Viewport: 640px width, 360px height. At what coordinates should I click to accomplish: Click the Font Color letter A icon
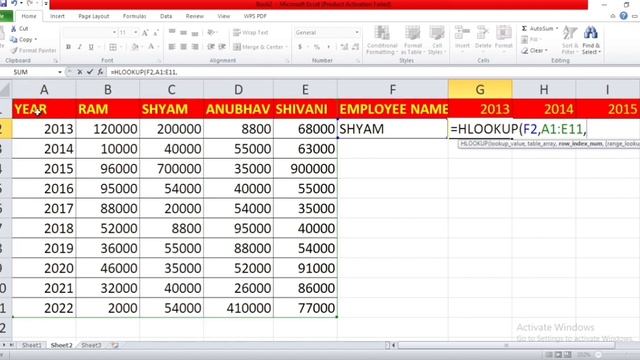pyautogui.click(x=151, y=47)
